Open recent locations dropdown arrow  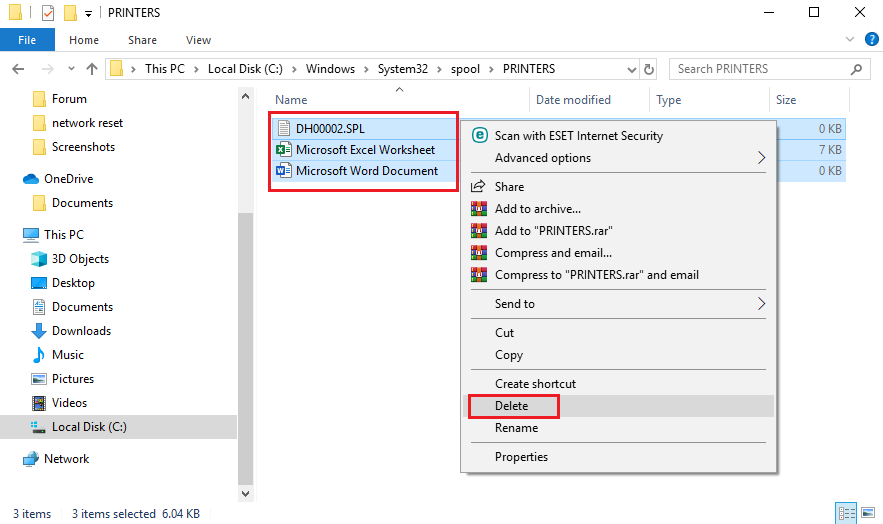(71, 69)
